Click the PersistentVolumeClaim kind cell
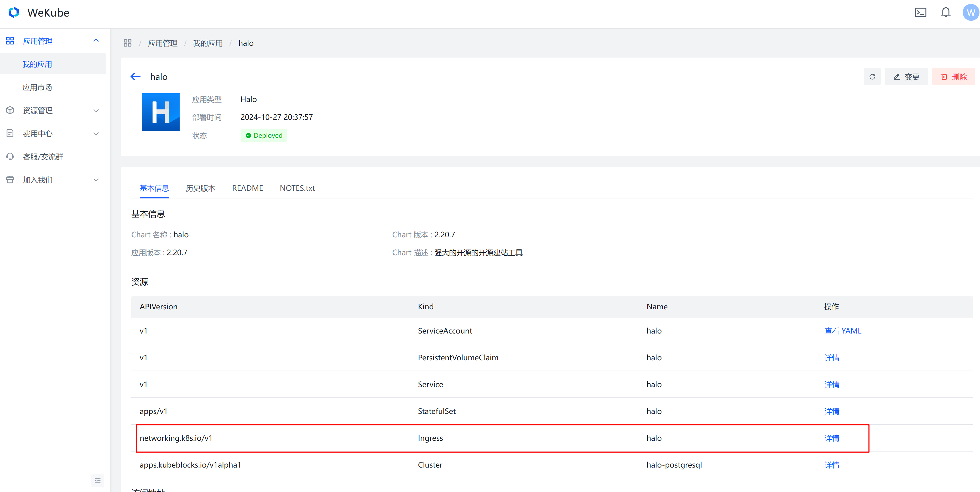The width and height of the screenshot is (980, 492). pyautogui.click(x=458, y=358)
